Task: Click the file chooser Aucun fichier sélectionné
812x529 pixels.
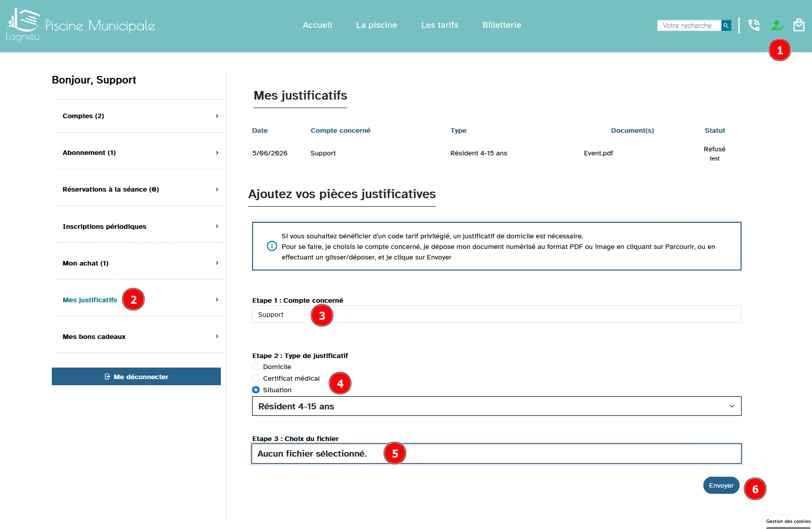Action: coord(497,454)
